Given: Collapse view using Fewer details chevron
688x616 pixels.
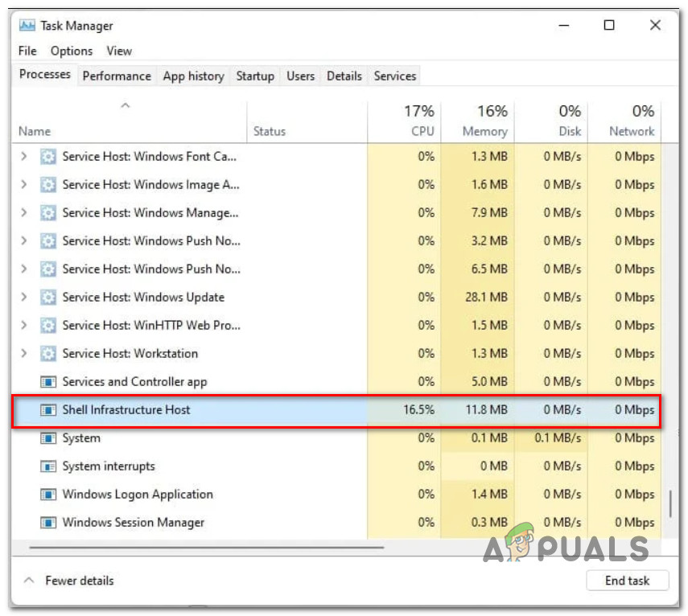Looking at the screenshot, I should 28,581.
